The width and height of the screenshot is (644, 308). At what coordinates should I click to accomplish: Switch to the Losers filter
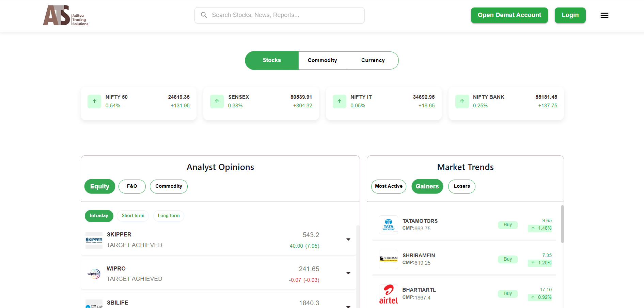pos(461,186)
